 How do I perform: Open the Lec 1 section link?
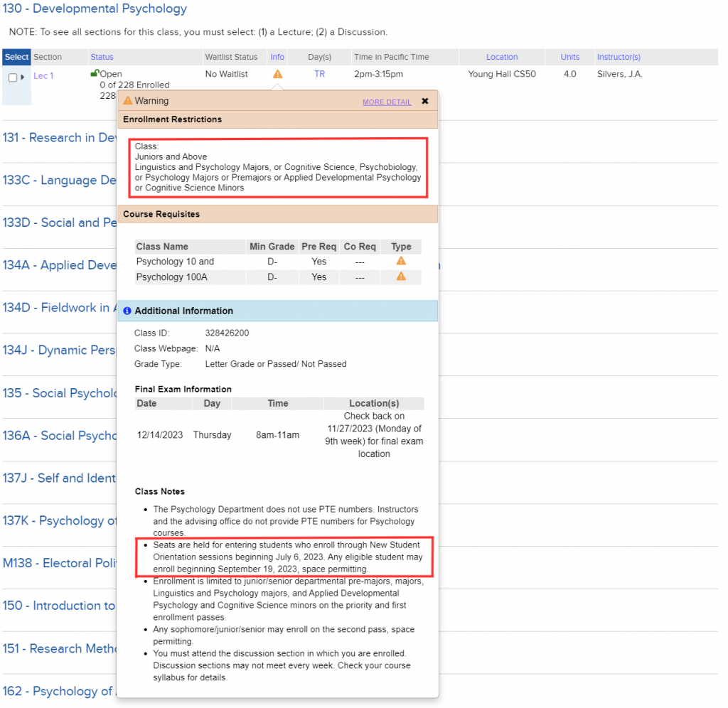click(43, 75)
